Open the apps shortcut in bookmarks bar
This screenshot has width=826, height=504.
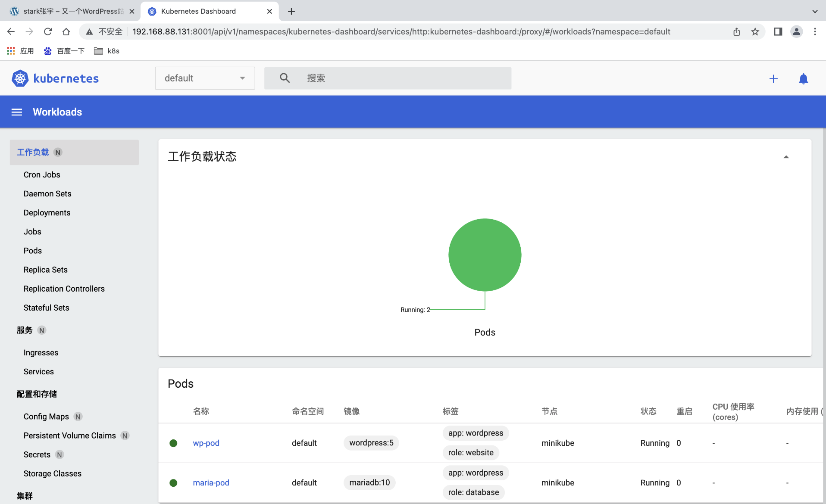point(20,51)
